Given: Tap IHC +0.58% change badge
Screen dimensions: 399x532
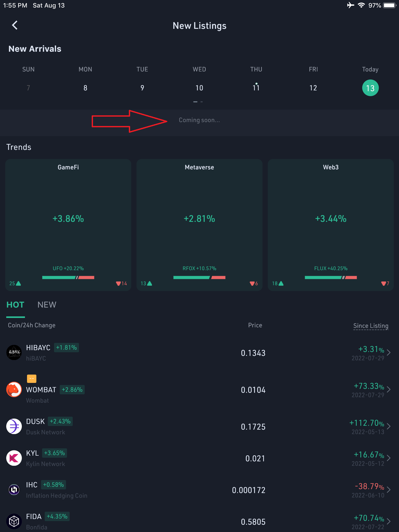Looking at the screenshot, I should pyautogui.click(x=54, y=485).
